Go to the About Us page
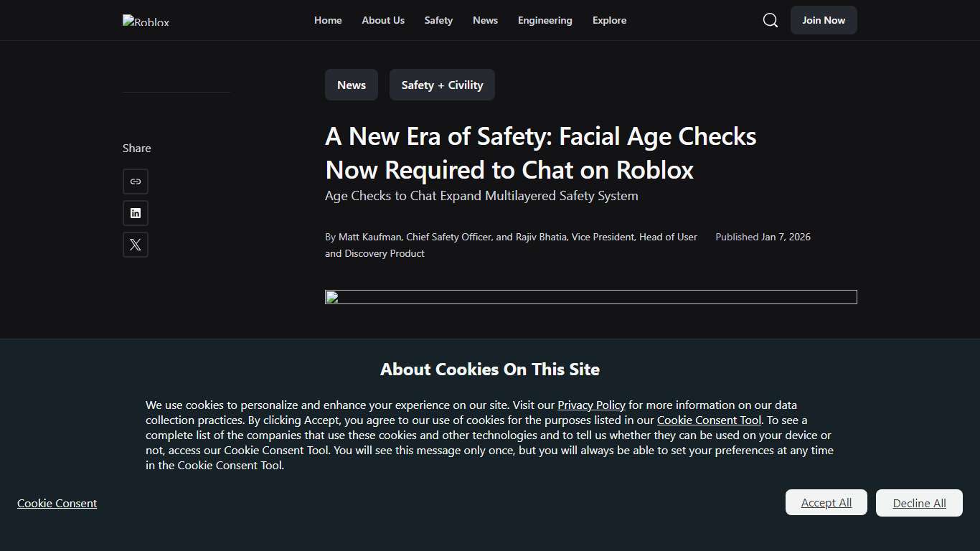Screen dimensions: 980x551 click(383, 20)
